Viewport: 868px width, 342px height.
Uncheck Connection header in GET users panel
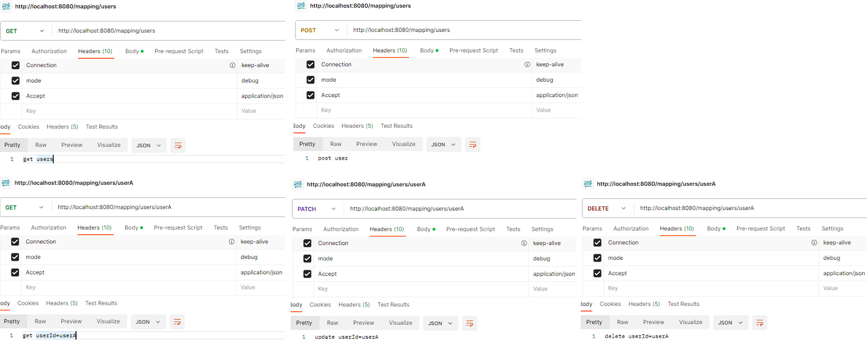[x=15, y=65]
